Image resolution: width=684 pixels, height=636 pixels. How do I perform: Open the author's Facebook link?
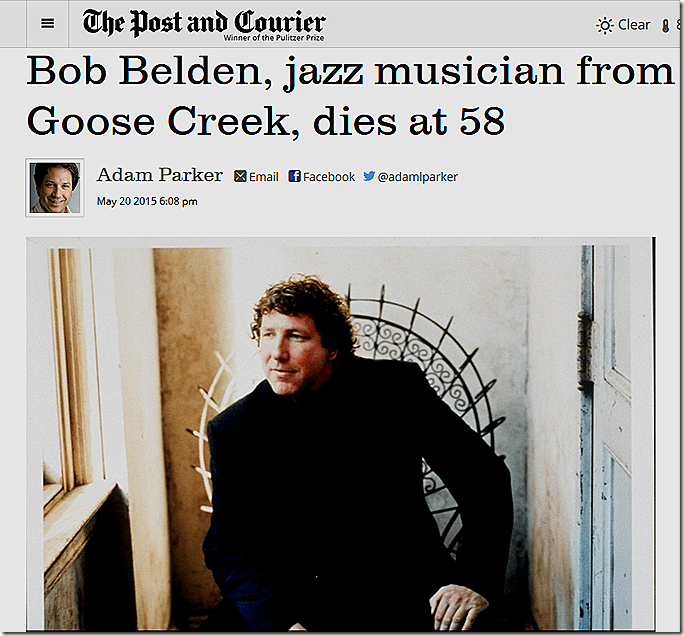[321, 177]
